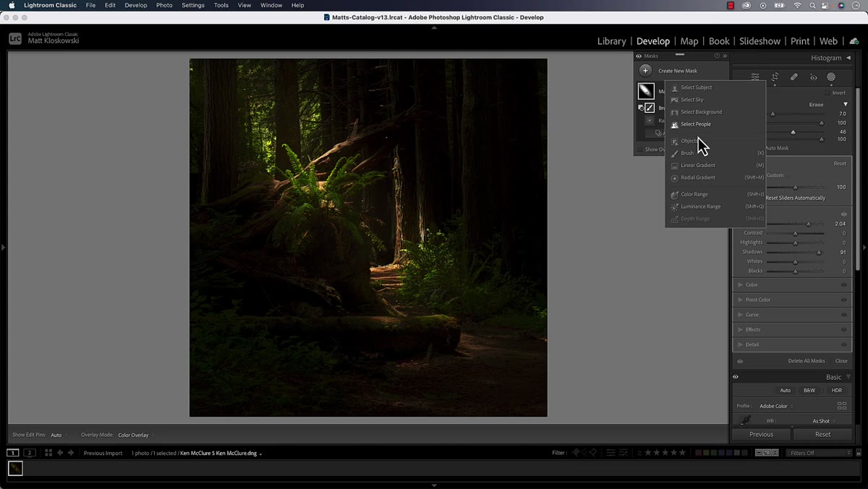Image resolution: width=868 pixels, height=489 pixels.
Task: Toggle the Curve section eye icon
Action: coord(844,315)
